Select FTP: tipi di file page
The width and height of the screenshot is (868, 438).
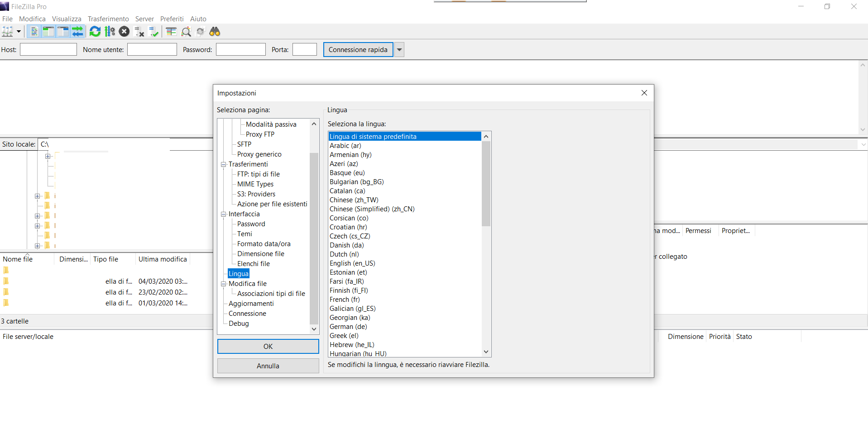(x=259, y=174)
